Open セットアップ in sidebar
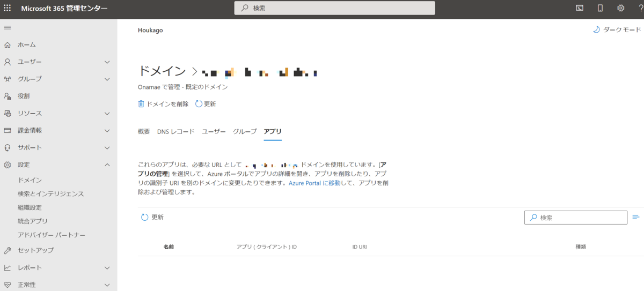The height and width of the screenshot is (291, 644). pyautogui.click(x=35, y=251)
